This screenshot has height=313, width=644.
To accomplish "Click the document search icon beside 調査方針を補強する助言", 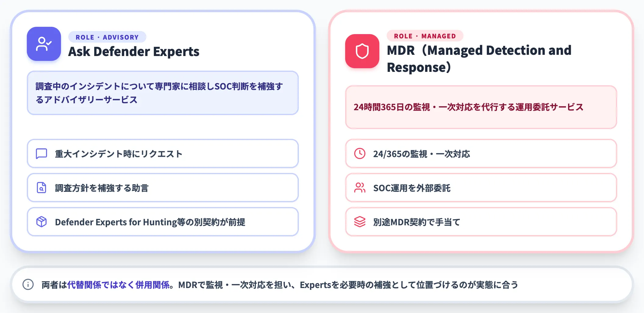I will (41, 188).
